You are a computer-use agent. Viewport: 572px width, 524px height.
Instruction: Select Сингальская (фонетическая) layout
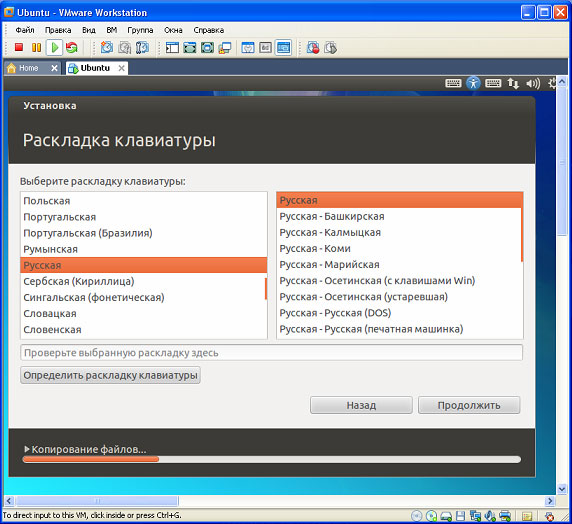(143, 297)
